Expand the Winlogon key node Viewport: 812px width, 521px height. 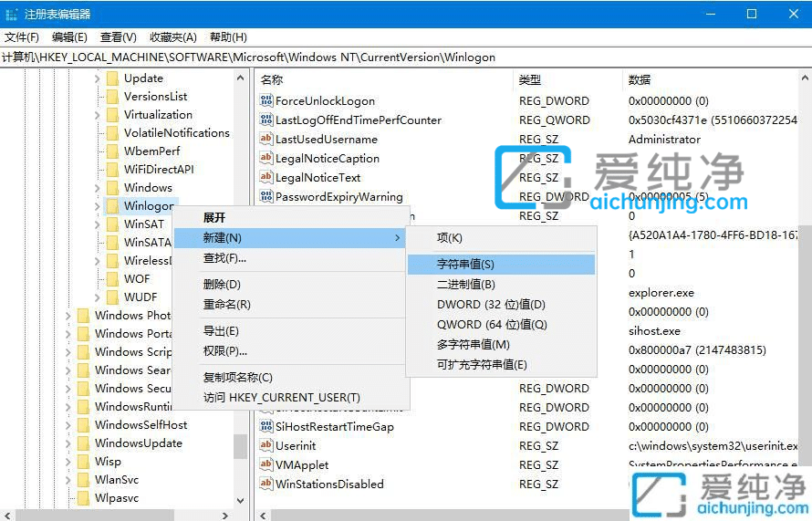(98, 206)
